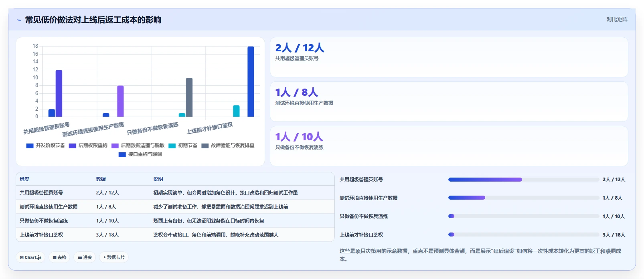Screen dimensions: 644x279
Task: Click the 共用超级管理员账号 progress bar
Action: click(524, 180)
